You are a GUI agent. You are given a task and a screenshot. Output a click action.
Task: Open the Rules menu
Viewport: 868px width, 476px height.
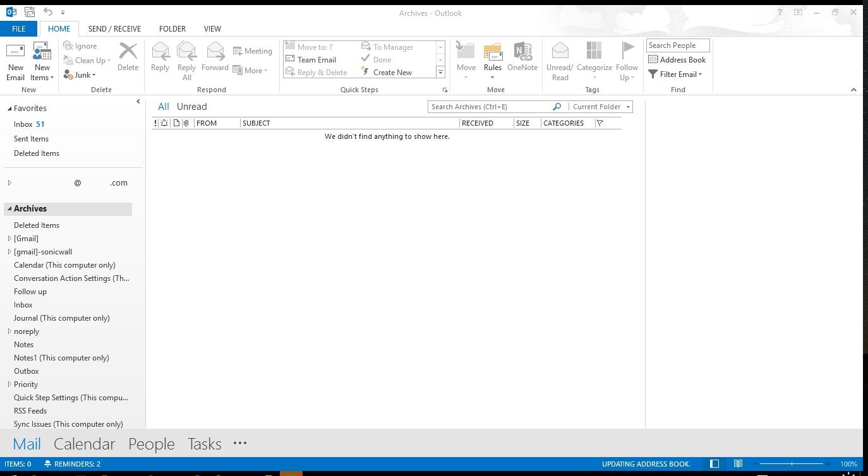[x=493, y=62]
